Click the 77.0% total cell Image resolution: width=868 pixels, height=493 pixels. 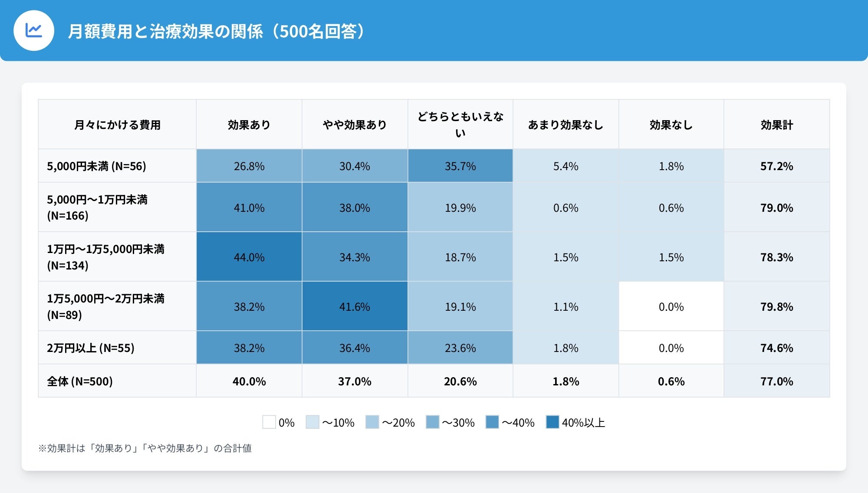pyautogui.click(x=777, y=381)
